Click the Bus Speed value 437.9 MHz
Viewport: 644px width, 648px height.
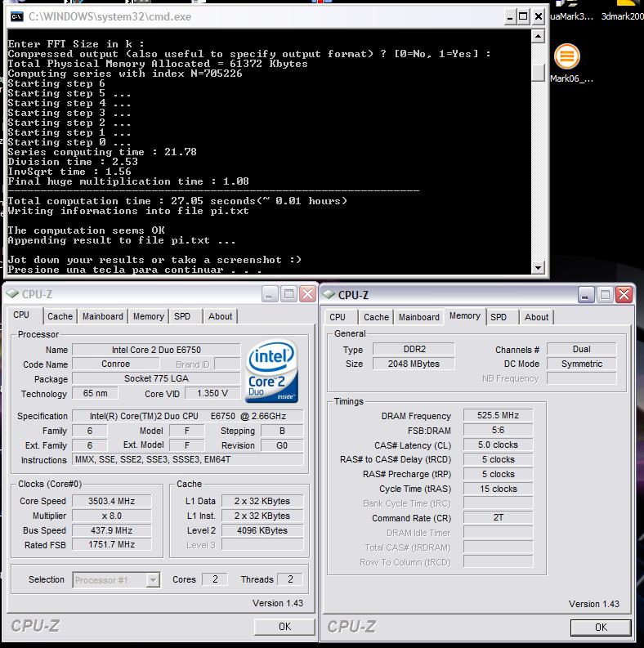112,530
